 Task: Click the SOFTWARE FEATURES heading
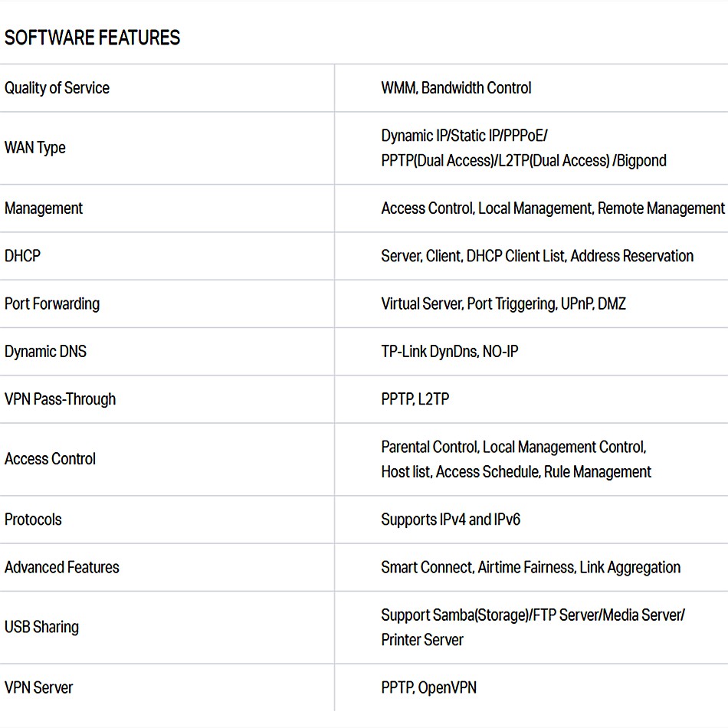tap(92, 38)
